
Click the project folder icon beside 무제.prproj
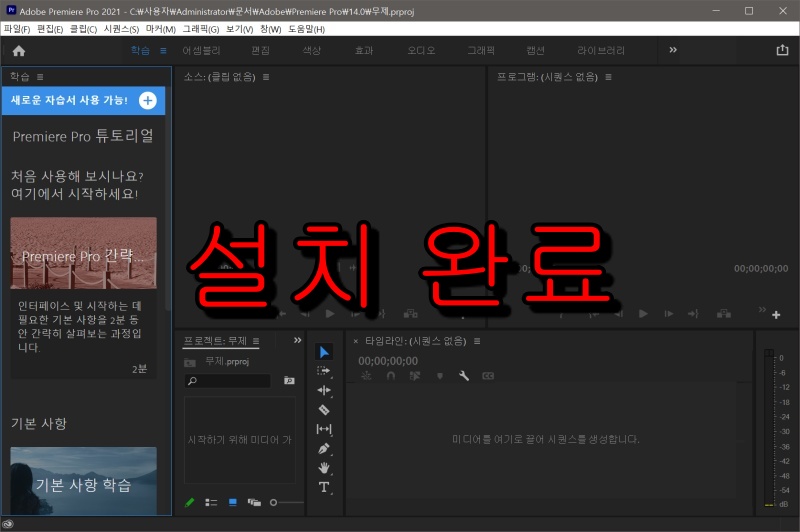[190, 362]
